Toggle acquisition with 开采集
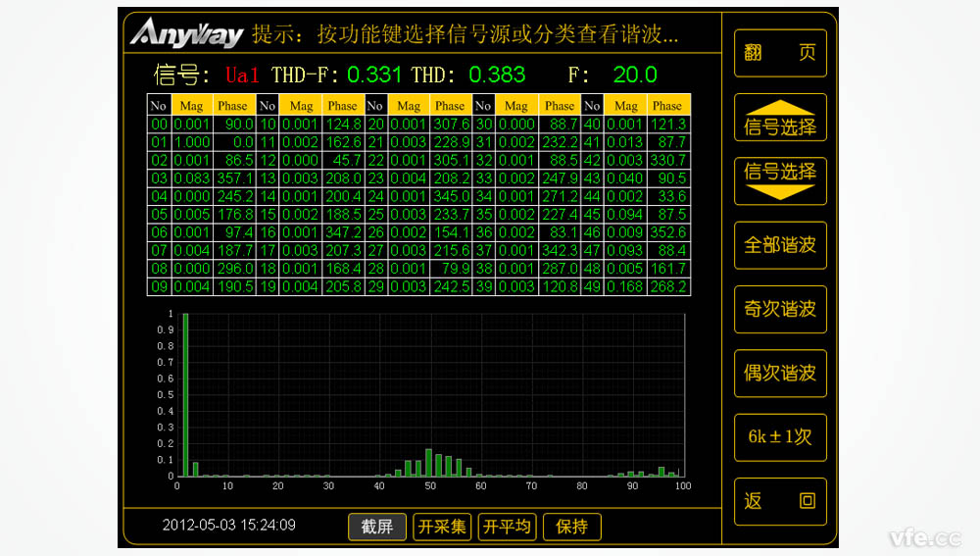Viewport: 980px width, 556px height. (442, 527)
